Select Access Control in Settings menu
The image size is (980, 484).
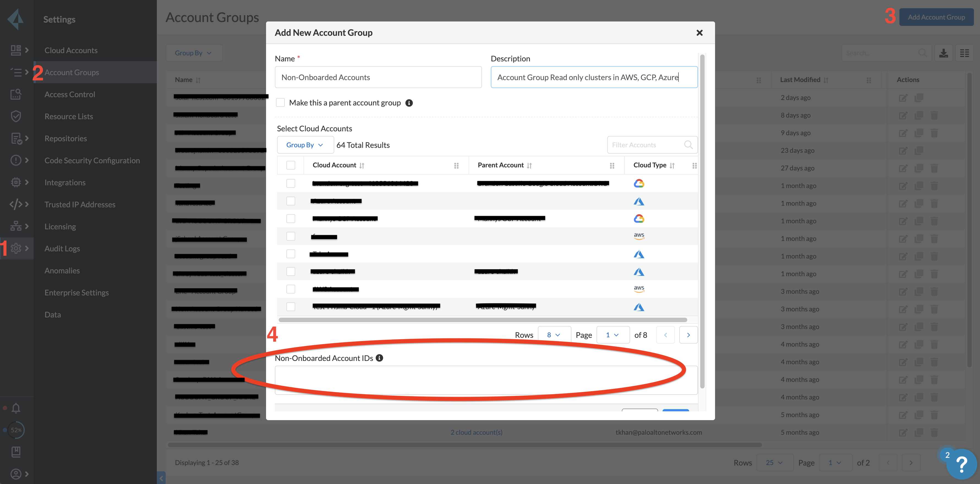[70, 94]
